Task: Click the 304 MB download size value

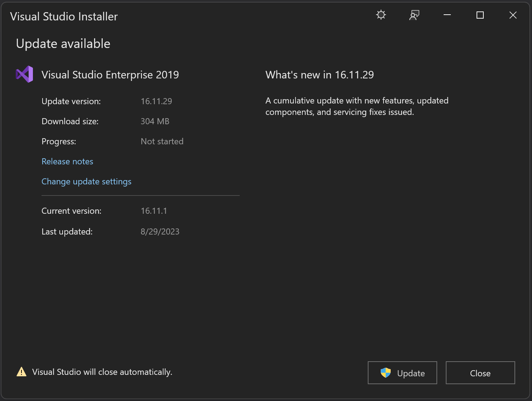Action: [x=155, y=121]
